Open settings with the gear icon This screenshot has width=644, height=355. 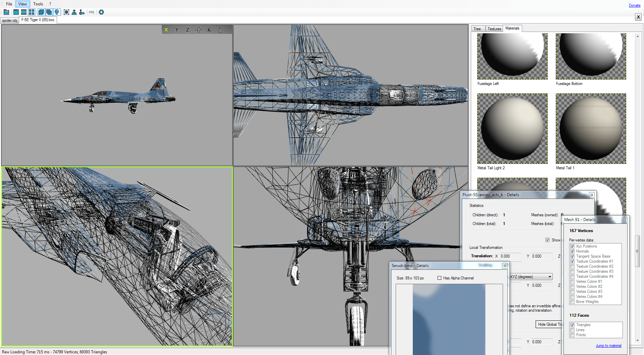(x=101, y=12)
